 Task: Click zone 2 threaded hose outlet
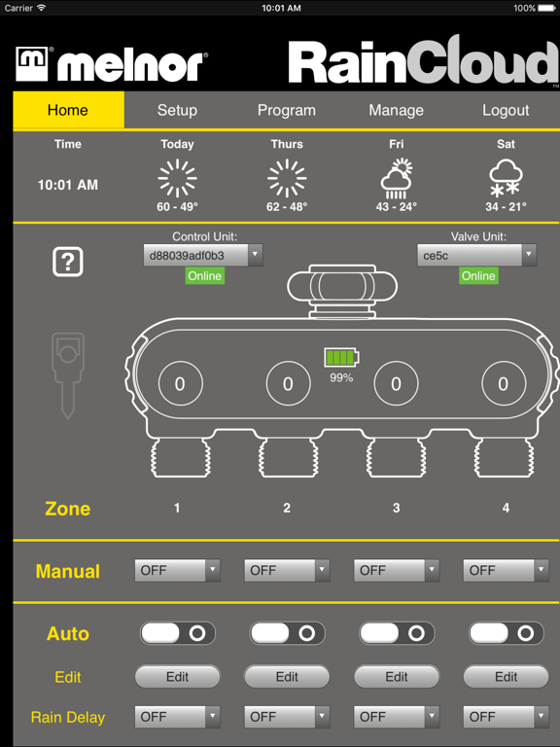pos(288,457)
